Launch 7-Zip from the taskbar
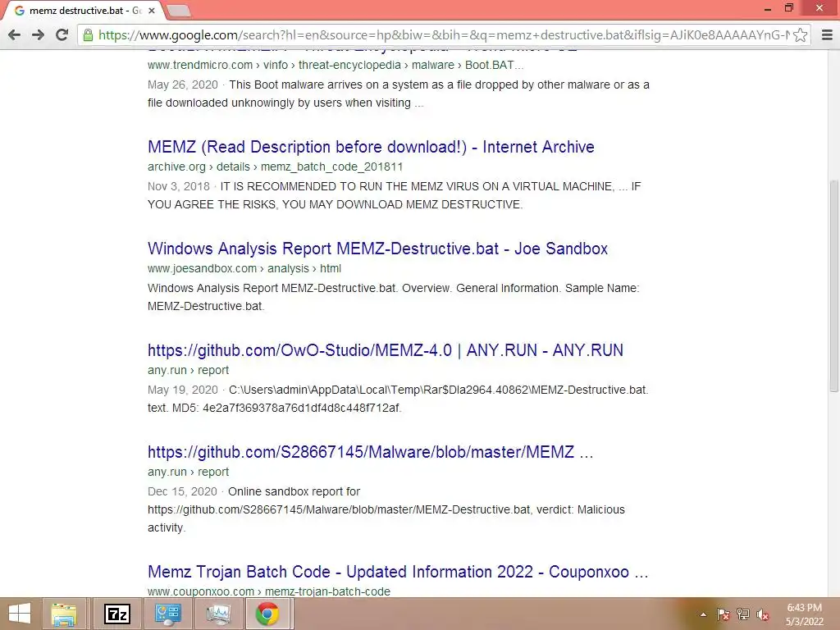 (x=117, y=614)
